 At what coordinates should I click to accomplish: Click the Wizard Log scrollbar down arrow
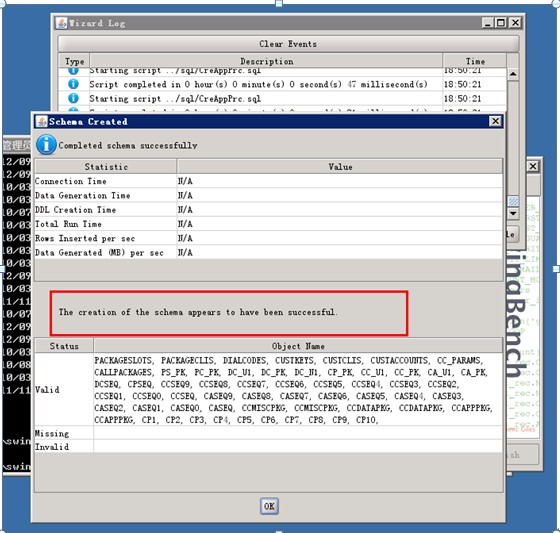pos(513,213)
